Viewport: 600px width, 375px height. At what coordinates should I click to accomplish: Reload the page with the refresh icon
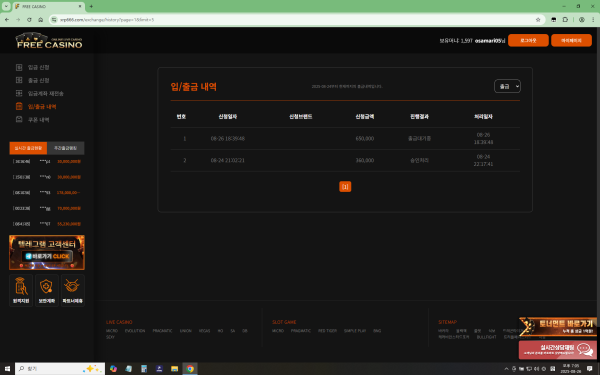pos(29,20)
